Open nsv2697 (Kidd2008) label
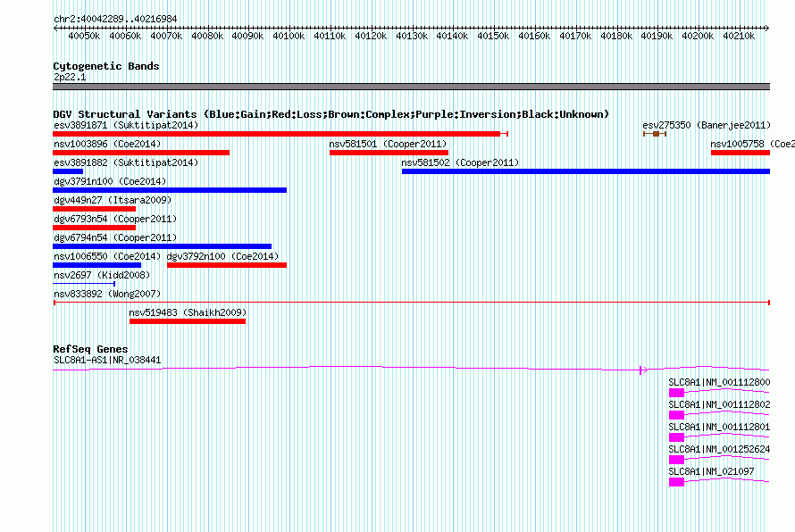The image size is (795, 532). (x=102, y=275)
